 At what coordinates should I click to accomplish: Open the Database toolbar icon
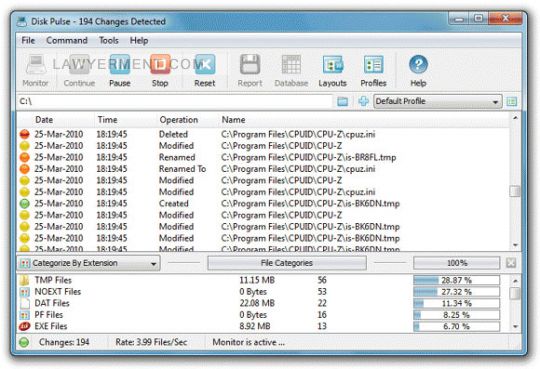click(x=291, y=64)
